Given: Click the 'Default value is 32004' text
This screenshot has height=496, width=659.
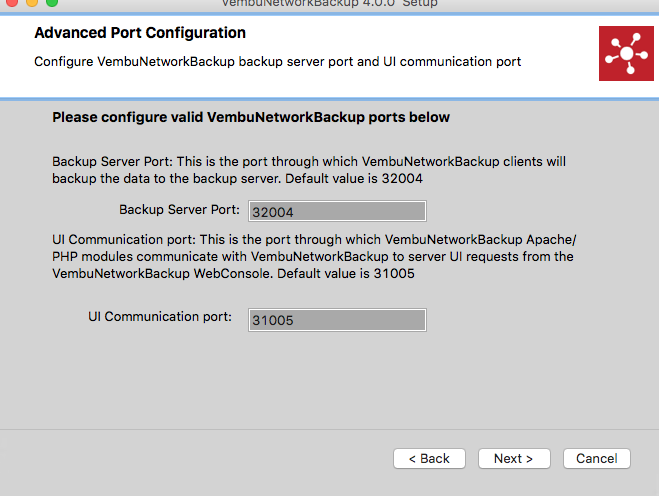Looking at the screenshot, I should [354, 179].
